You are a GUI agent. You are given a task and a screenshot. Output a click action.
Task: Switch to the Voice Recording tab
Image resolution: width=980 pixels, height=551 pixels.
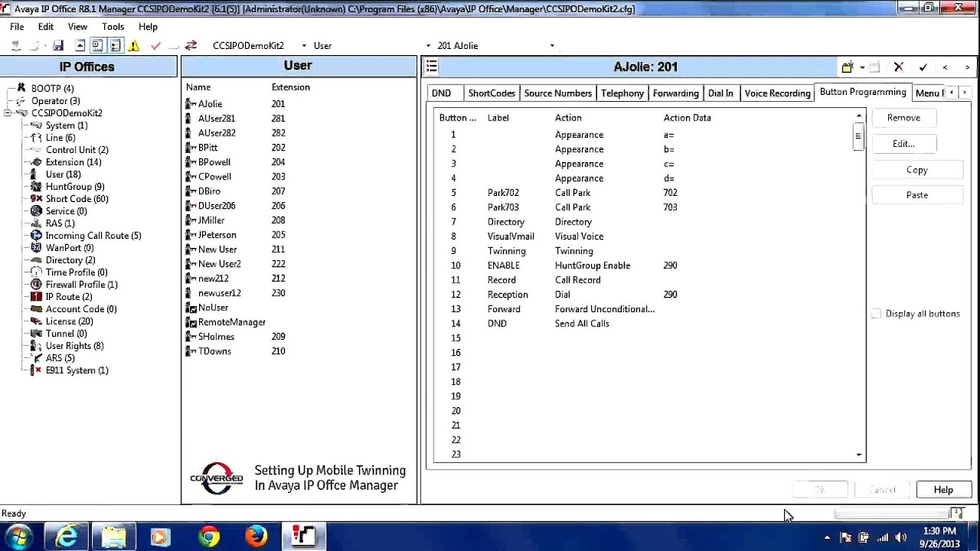pyautogui.click(x=777, y=93)
